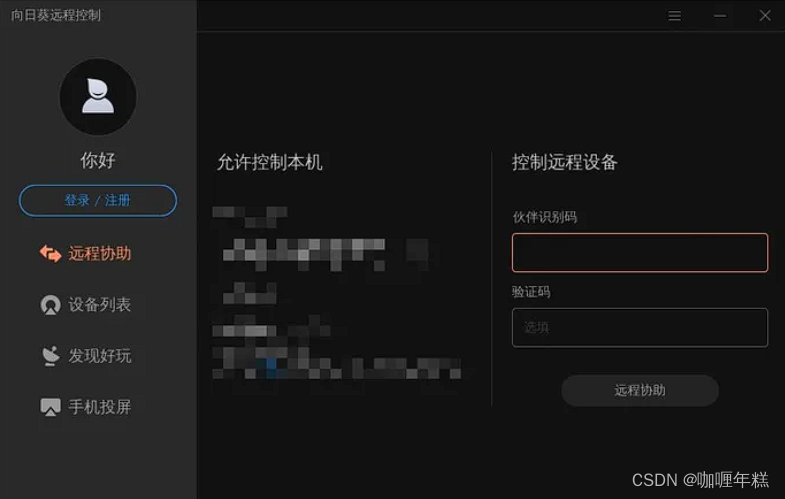Click the 验证码 label

pos(531,292)
